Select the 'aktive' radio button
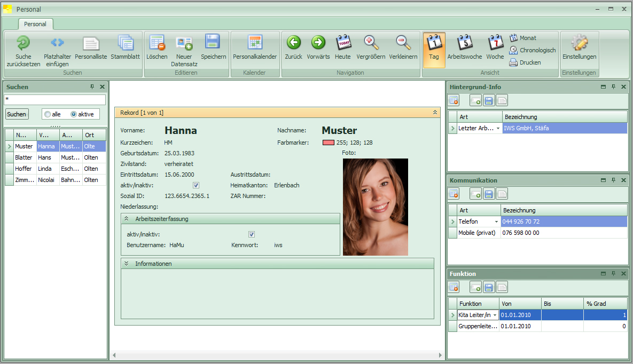633x364 pixels. click(x=74, y=114)
